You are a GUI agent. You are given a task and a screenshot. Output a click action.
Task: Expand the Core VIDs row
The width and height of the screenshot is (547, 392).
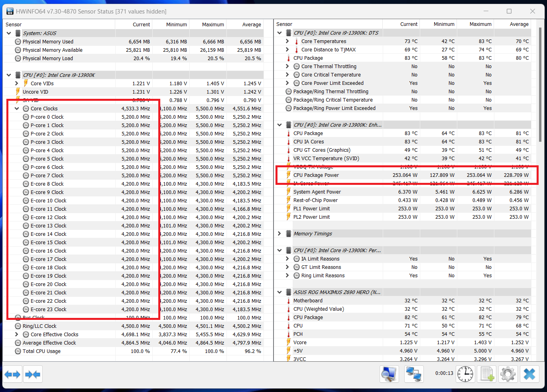(x=17, y=83)
